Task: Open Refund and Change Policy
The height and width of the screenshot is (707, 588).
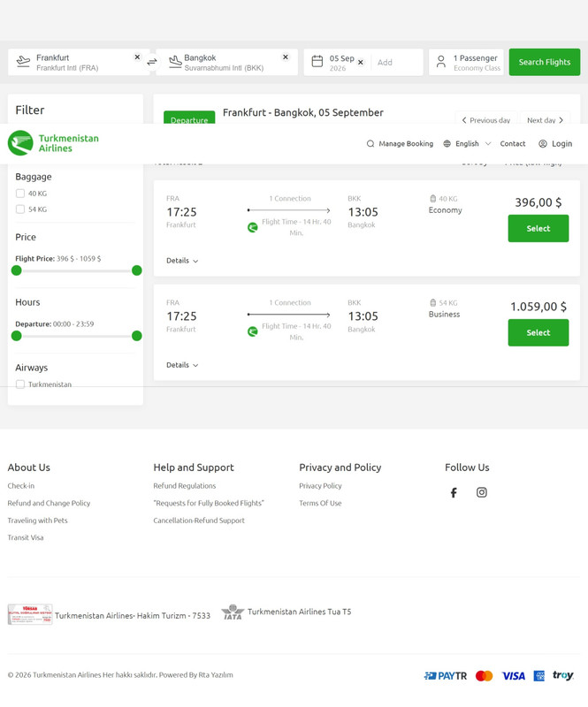Action: [x=49, y=503]
